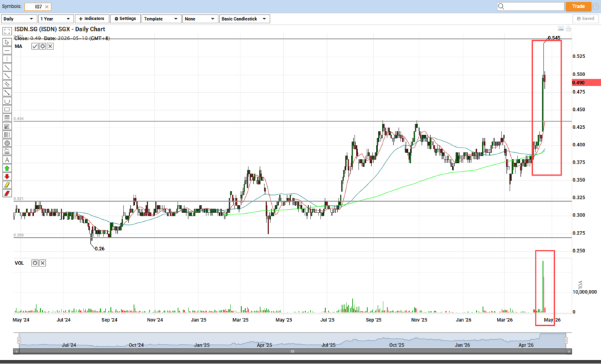Screen dimensions: 601x364
Task: Pick the rectangle drawing tool
Action: [7, 110]
